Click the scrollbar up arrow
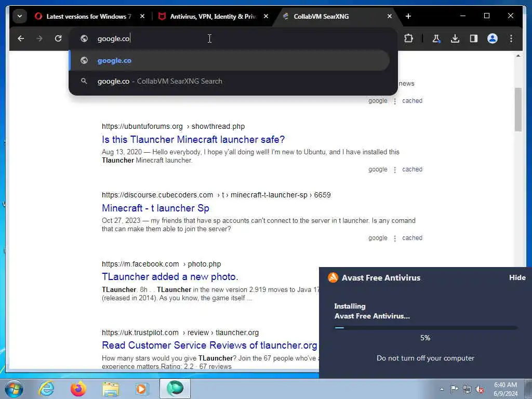532x399 pixels. click(x=518, y=56)
